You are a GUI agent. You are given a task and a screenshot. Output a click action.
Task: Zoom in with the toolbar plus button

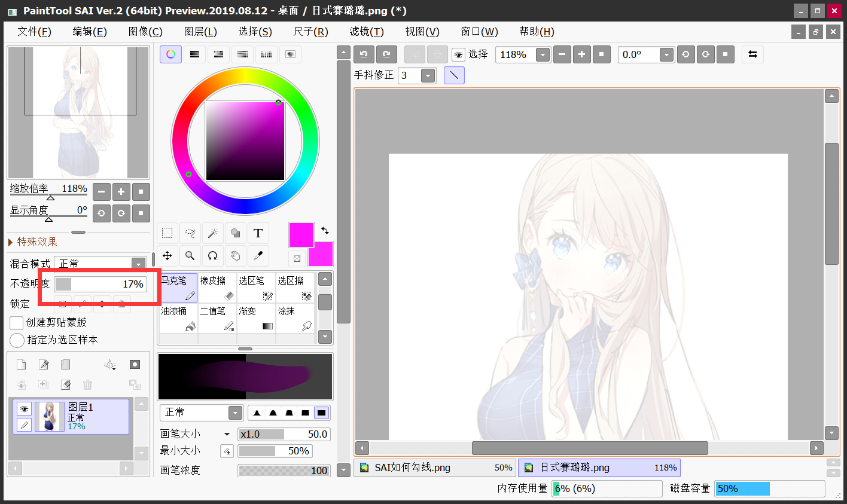[581, 54]
